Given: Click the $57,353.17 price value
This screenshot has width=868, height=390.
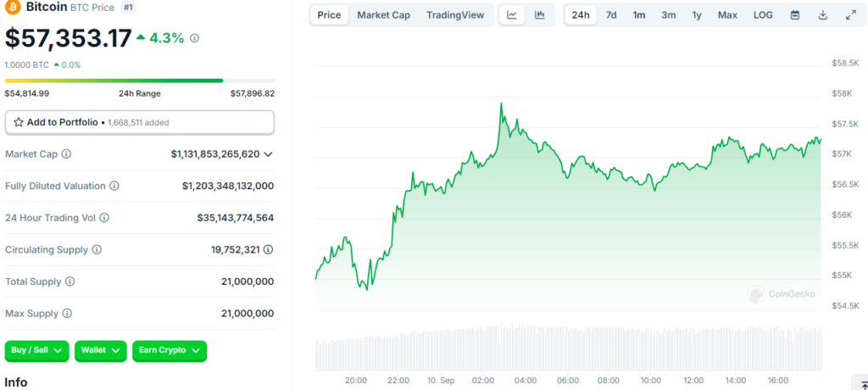Looking at the screenshot, I should click(x=68, y=38).
